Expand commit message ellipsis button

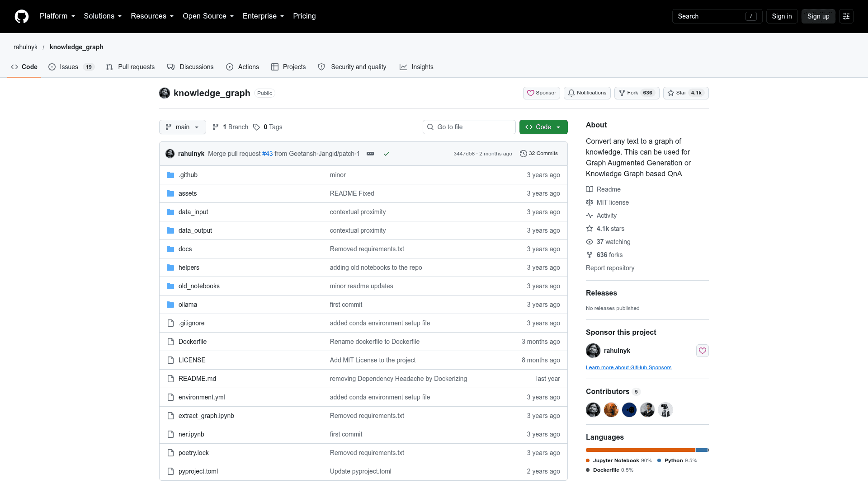(370, 154)
